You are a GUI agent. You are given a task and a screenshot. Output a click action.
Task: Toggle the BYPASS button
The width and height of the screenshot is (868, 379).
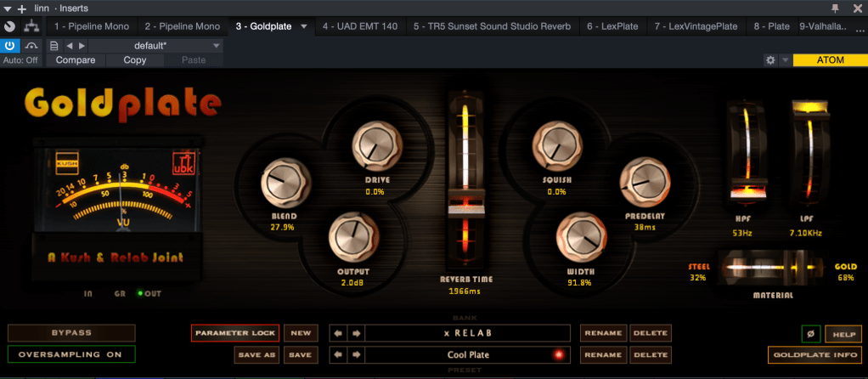click(71, 333)
